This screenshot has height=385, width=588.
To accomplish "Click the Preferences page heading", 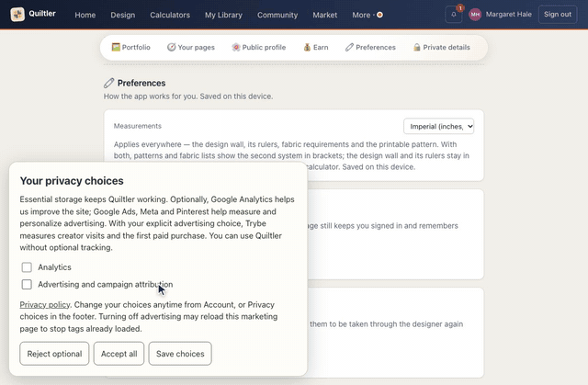I will point(141,83).
